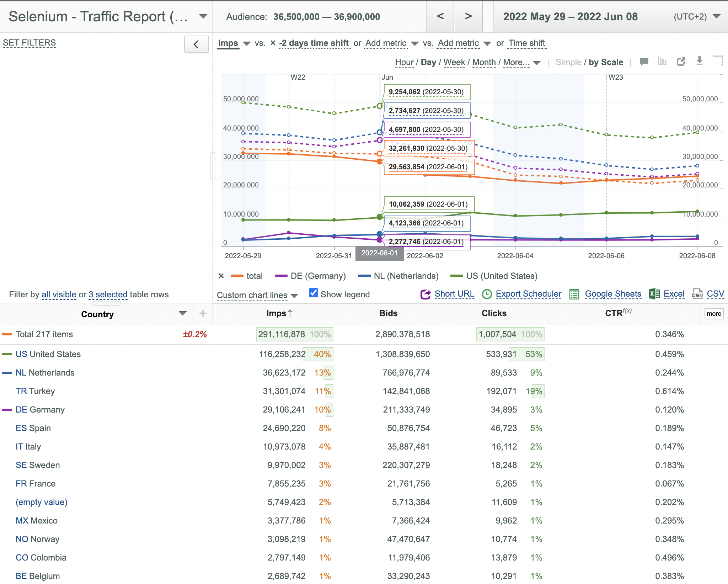This screenshot has height=584, width=728.
Task: Select Simple chart scale mode
Action: tap(568, 62)
